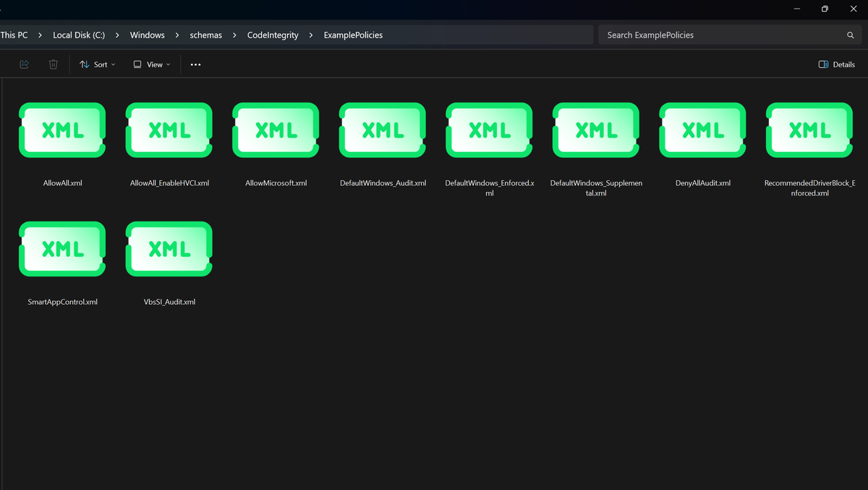The width and height of the screenshot is (868, 490).
Task: Select the DefaultWindows_Supplemental.xml file icon
Action: pyautogui.click(x=596, y=130)
